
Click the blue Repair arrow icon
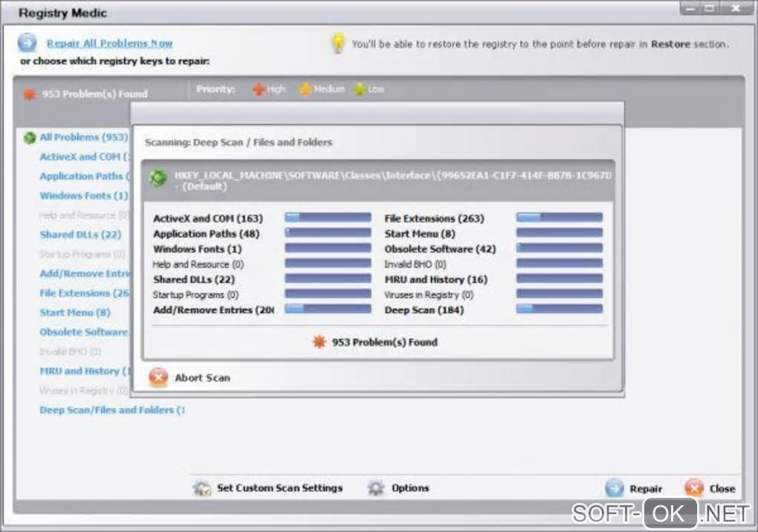point(614,488)
